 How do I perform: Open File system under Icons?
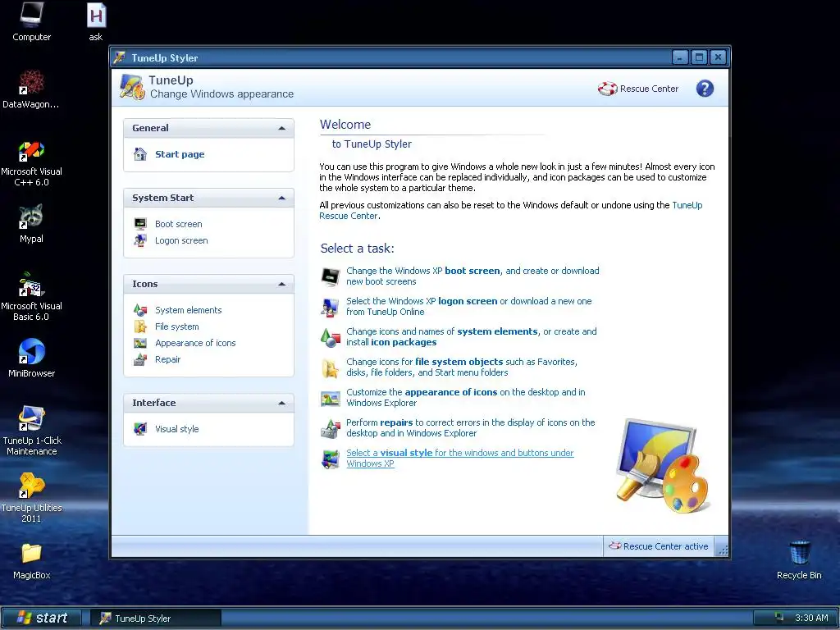point(177,326)
